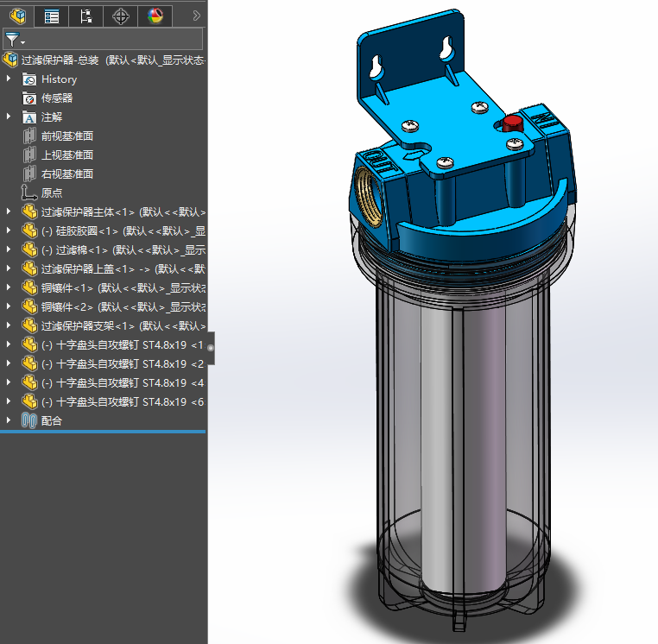
Task: Click the 过滤保护器上盖<1> part icon
Action: pos(29,268)
